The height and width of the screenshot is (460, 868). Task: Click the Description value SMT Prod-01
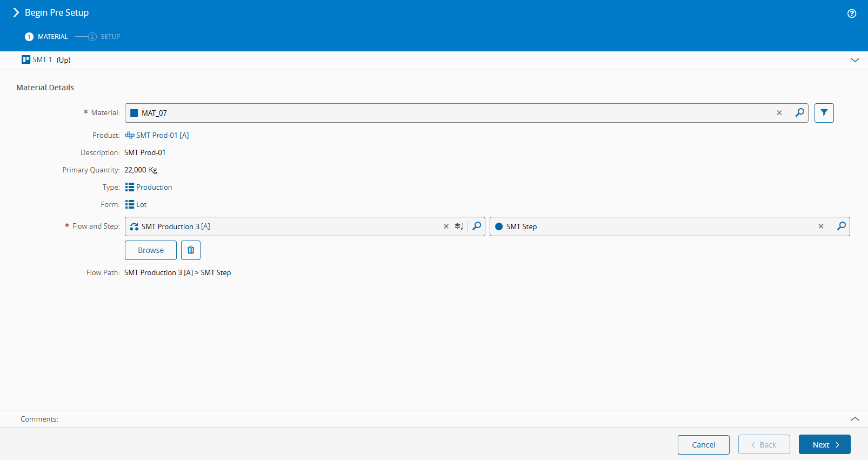pos(145,152)
